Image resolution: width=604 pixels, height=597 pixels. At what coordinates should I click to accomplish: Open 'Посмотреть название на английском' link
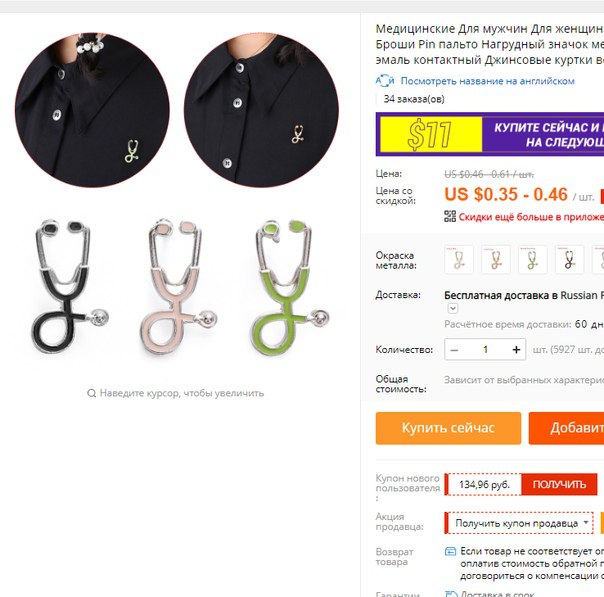tap(488, 81)
